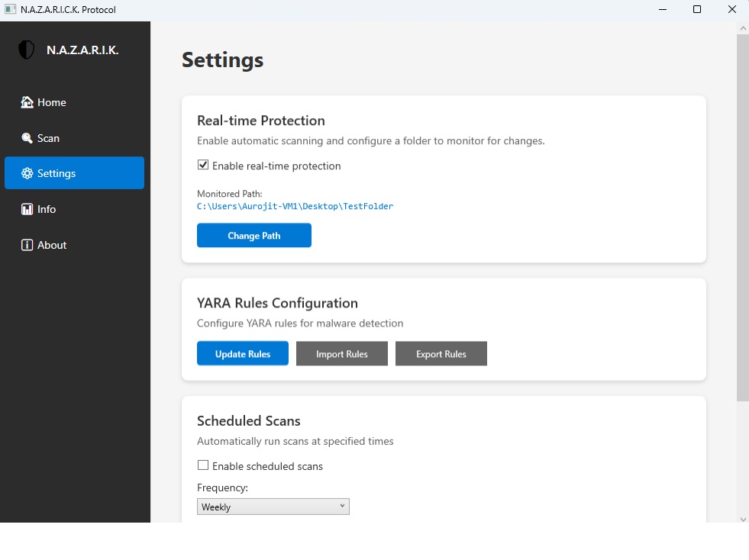Click the app icon in title bar
The image size is (749, 560).
point(10,9)
